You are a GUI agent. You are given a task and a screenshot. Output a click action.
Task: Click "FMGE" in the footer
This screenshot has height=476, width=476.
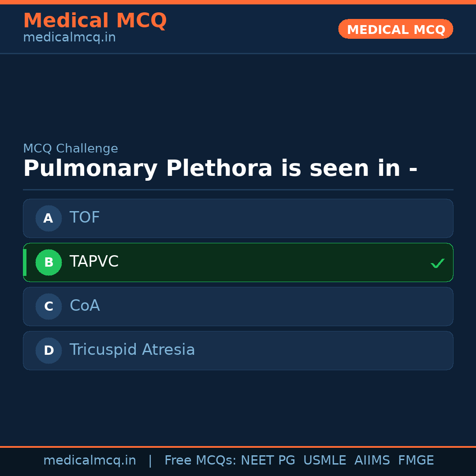coord(416,461)
